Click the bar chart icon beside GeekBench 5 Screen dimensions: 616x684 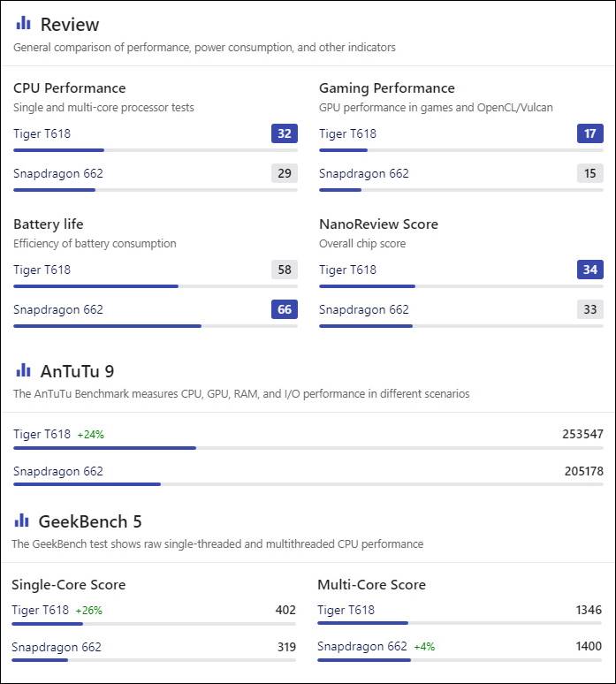pyautogui.click(x=21, y=521)
